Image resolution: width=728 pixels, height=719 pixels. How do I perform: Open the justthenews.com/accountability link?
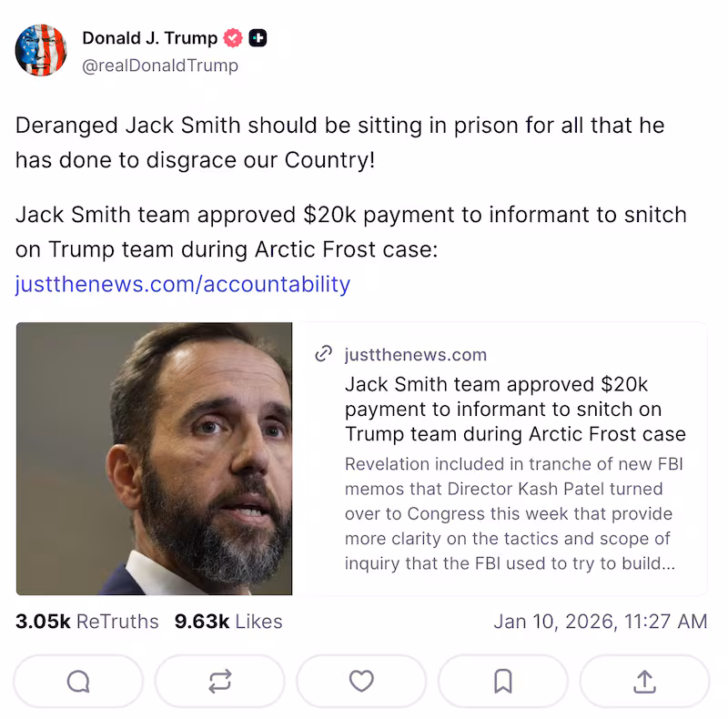pos(181,284)
